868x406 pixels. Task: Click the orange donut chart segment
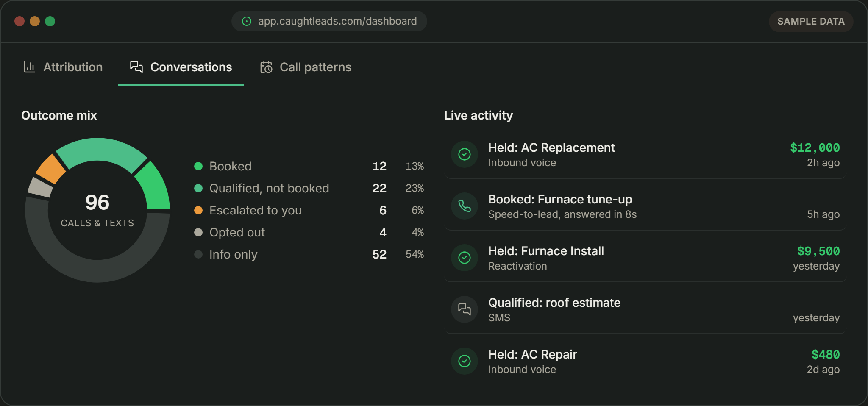(50, 169)
